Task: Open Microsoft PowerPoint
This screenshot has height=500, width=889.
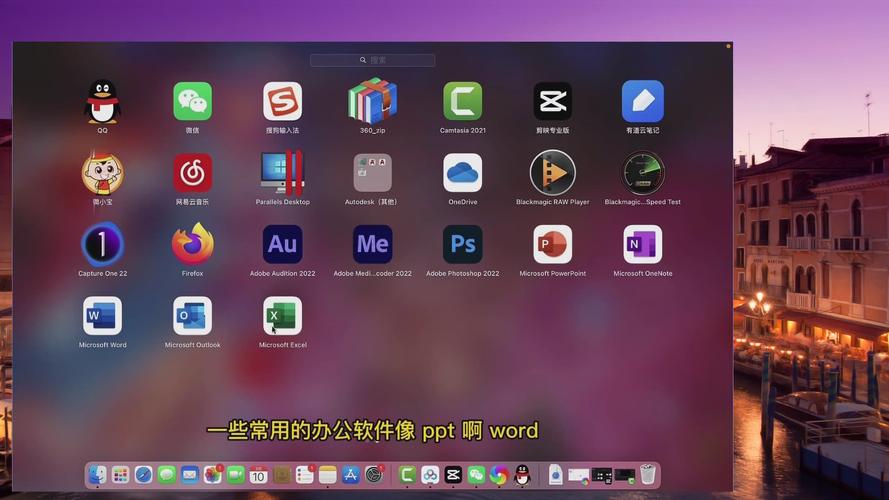Action: (553, 244)
